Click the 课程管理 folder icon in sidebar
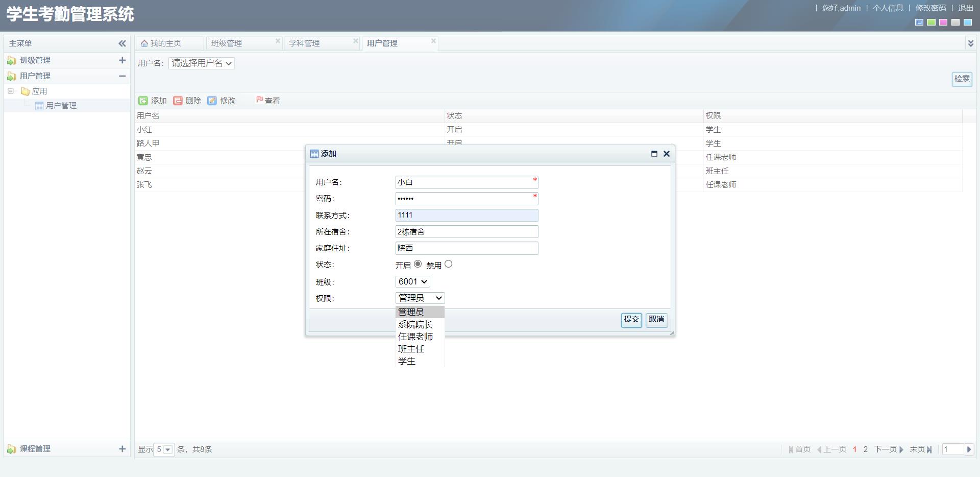The image size is (980, 477). point(11,449)
